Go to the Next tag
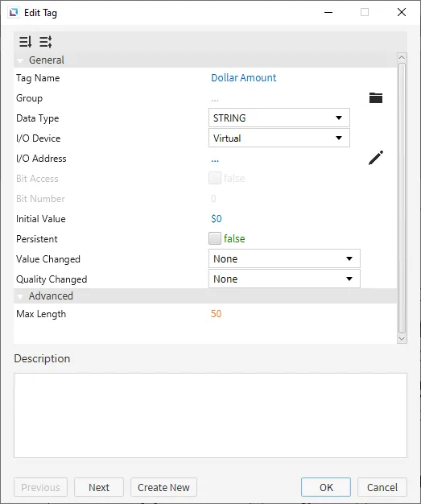Screen dimensions: 421x504 [x=99, y=487]
